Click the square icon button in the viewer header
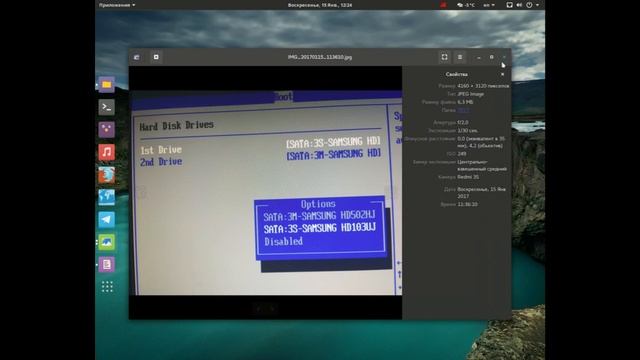This screenshot has width=640, height=360. coord(156,57)
